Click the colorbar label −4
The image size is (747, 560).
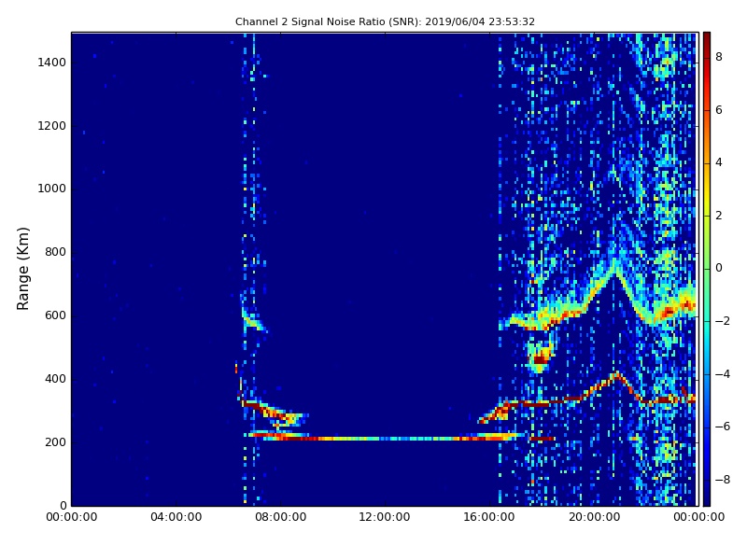pyautogui.click(x=722, y=374)
